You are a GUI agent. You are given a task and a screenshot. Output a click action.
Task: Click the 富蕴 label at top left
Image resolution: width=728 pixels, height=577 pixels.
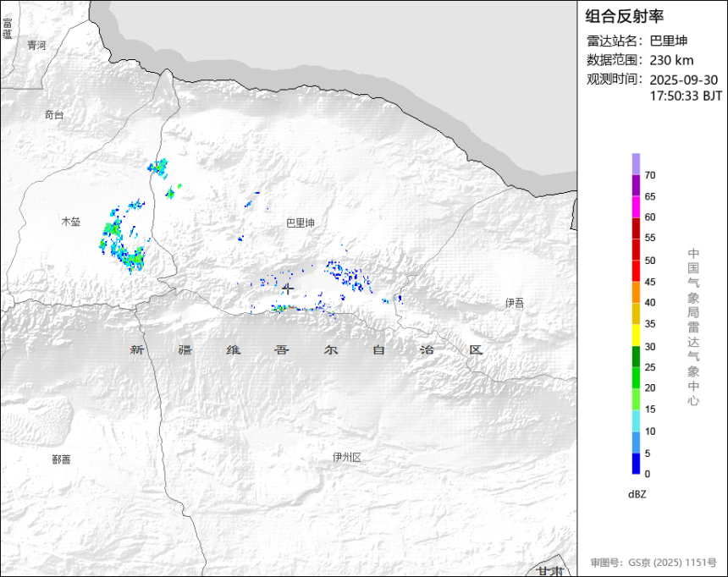[x=7, y=29]
